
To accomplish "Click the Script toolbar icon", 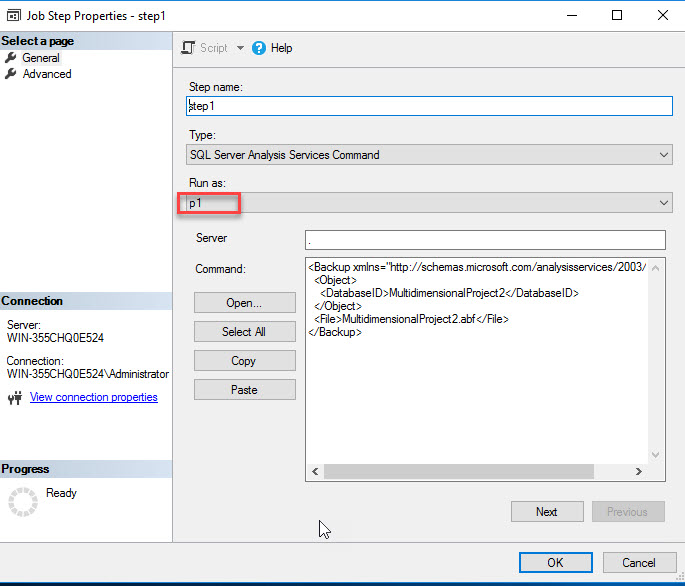I will [188, 48].
